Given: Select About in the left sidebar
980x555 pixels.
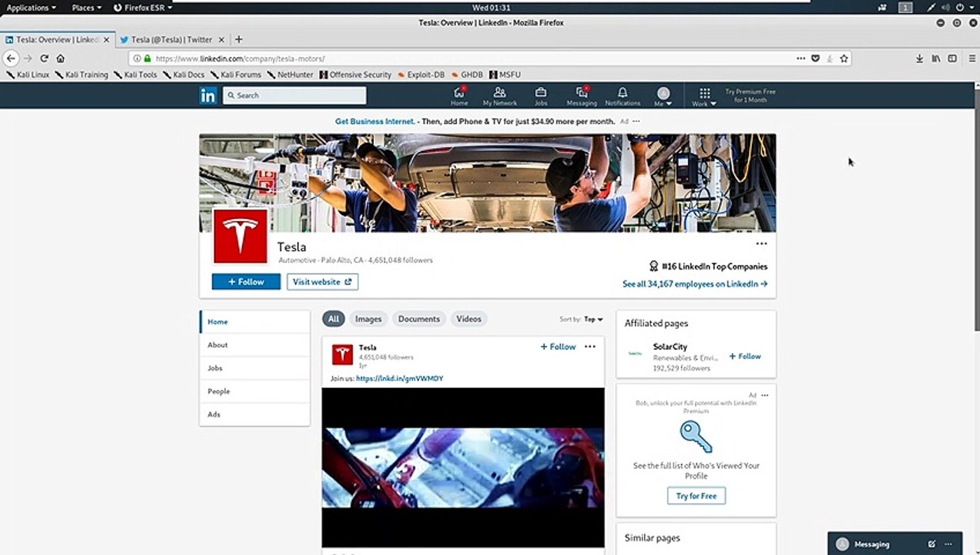Looking at the screenshot, I should coord(254,345).
